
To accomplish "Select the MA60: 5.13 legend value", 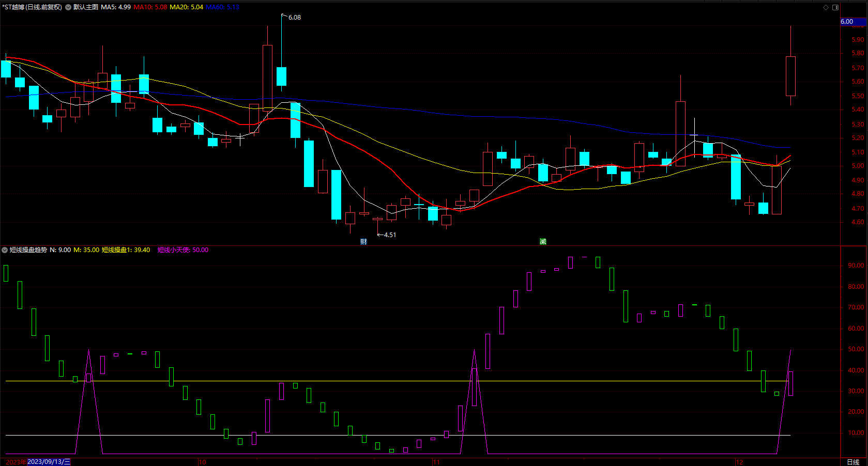I will click(x=223, y=7).
